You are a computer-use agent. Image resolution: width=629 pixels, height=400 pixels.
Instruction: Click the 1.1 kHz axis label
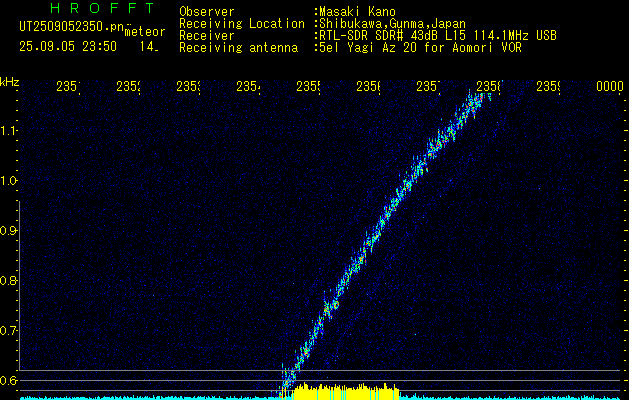[x=8, y=131]
